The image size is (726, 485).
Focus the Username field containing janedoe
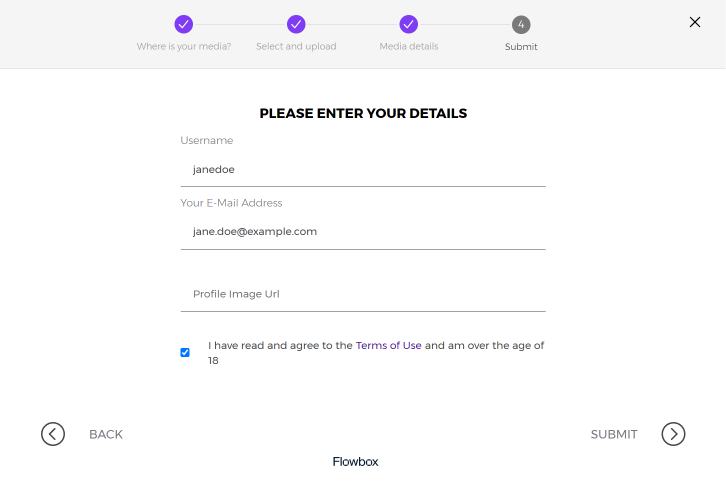[x=363, y=170]
